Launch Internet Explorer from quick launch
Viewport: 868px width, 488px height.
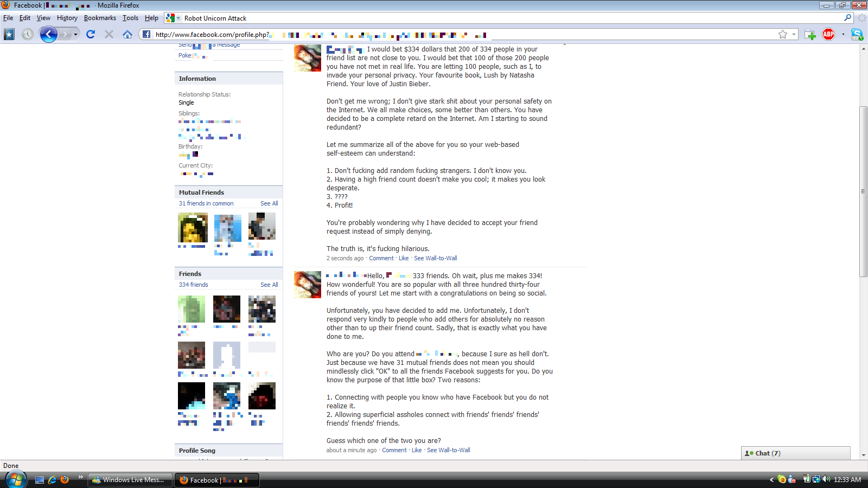(x=52, y=480)
